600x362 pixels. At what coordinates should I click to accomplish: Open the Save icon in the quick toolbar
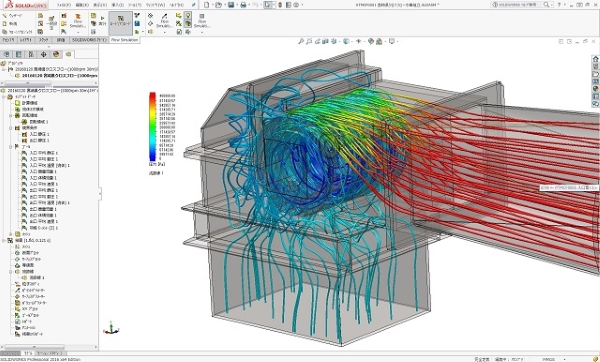(231, 5)
